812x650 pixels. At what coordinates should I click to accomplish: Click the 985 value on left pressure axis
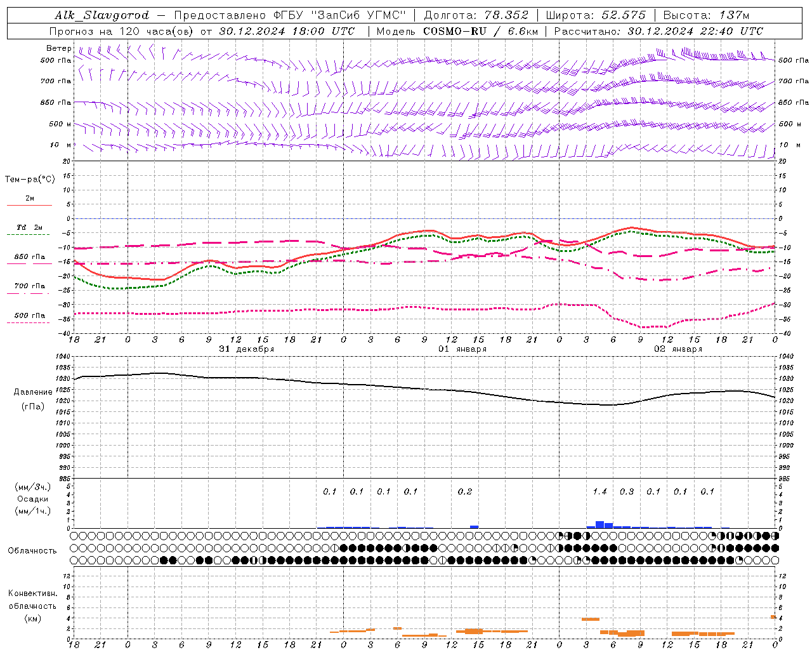pyautogui.click(x=63, y=479)
